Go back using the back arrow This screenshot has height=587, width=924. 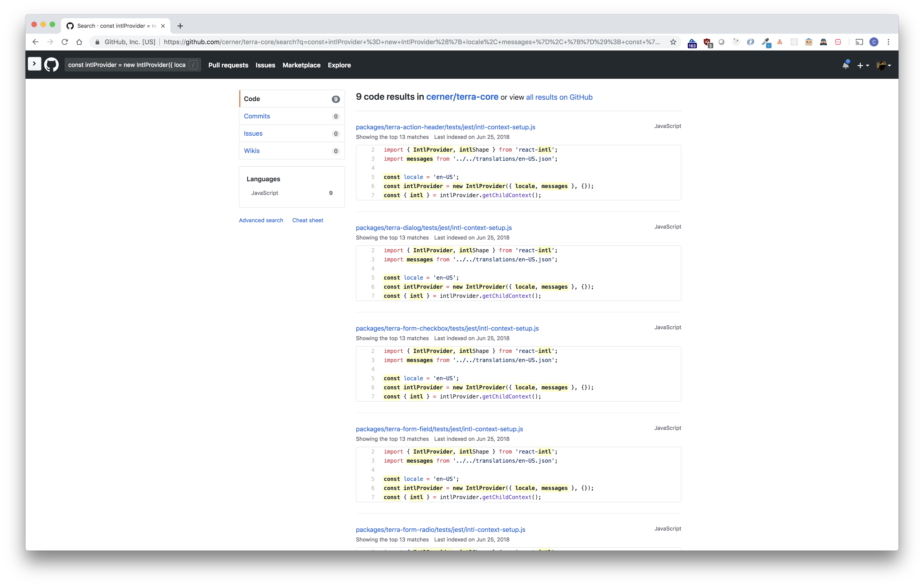[x=35, y=42]
